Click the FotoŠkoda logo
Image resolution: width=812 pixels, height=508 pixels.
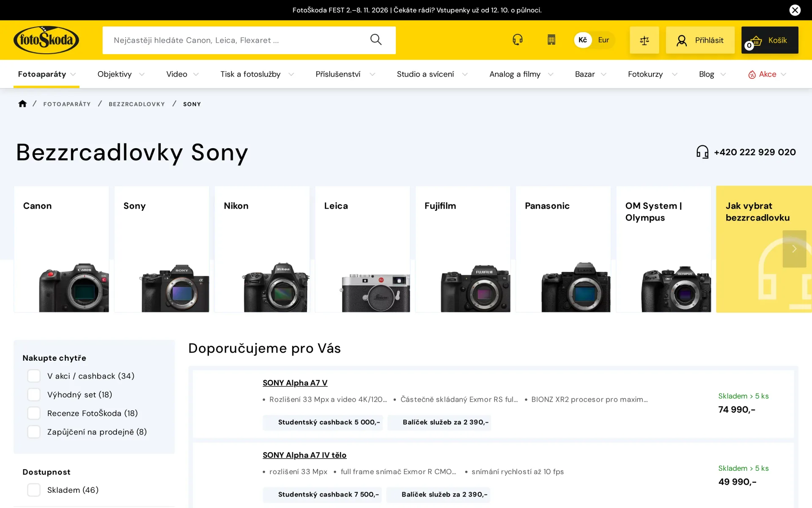tap(46, 40)
